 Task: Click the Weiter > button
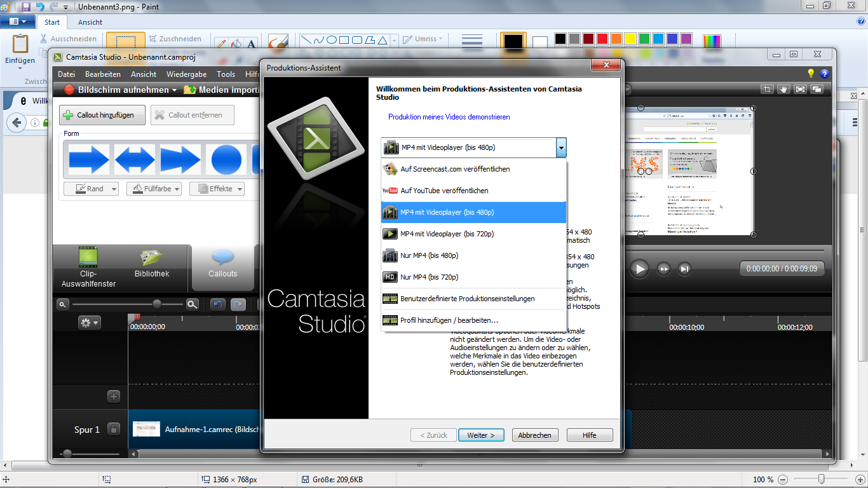point(481,435)
